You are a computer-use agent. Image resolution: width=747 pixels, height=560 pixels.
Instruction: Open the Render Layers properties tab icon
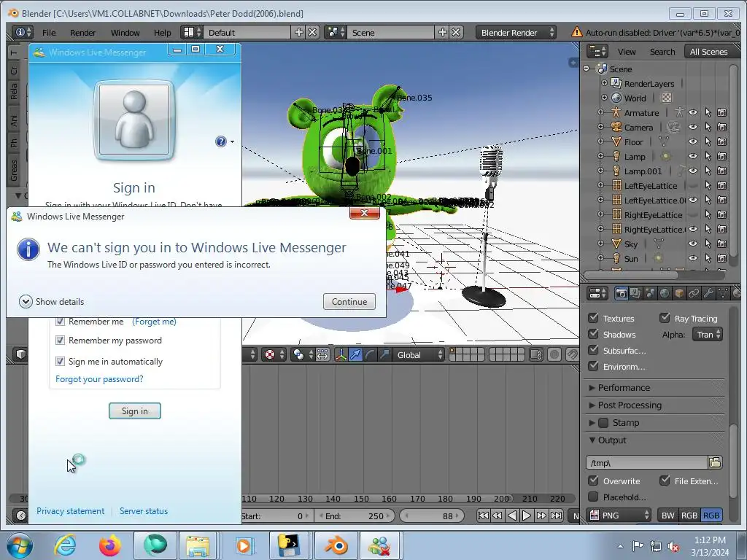pos(635,293)
